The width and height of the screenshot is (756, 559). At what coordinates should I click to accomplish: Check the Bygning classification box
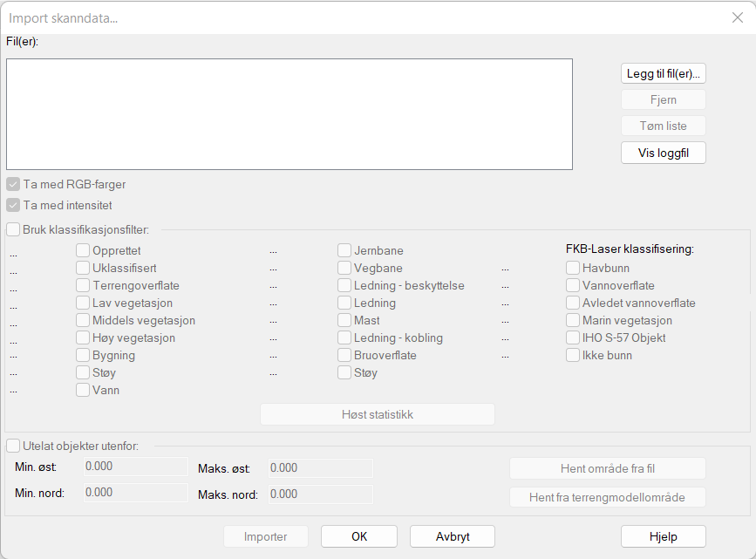[x=83, y=355]
